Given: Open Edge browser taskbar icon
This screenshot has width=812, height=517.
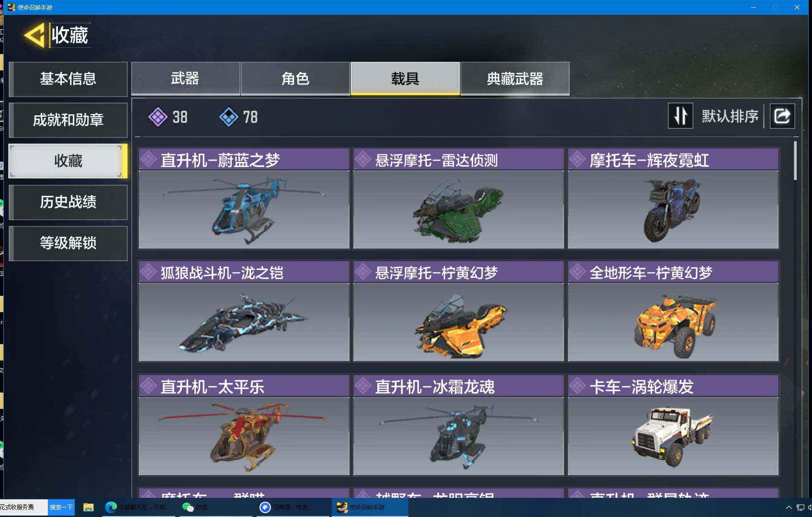Looking at the screenshot, I should click(111, 507).
